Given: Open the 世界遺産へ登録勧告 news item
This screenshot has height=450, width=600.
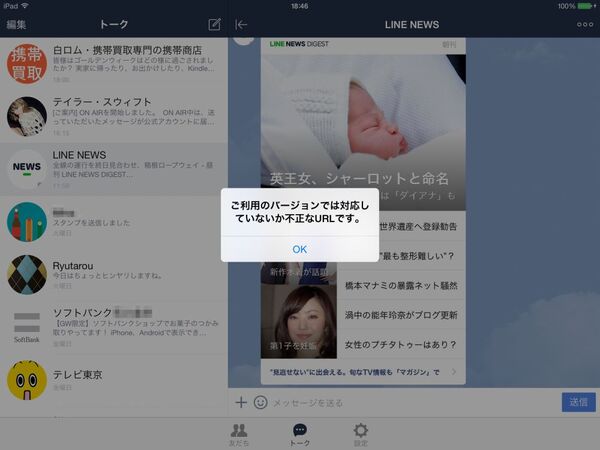Looking at the screenshot, I should pos(418,227).
